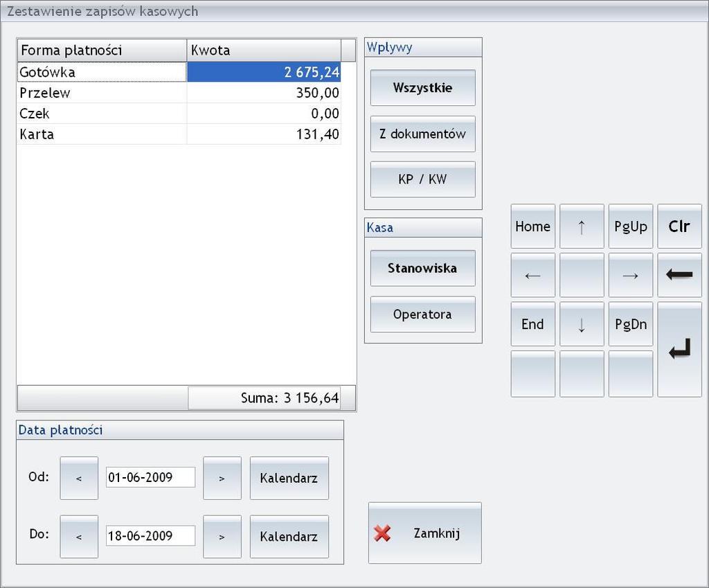Select the KP / KW filter

423,179
